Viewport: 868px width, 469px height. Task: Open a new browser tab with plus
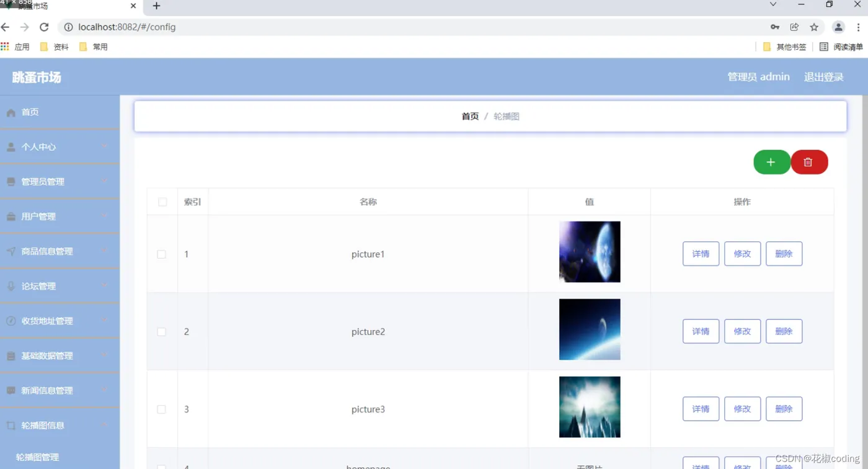156,6
